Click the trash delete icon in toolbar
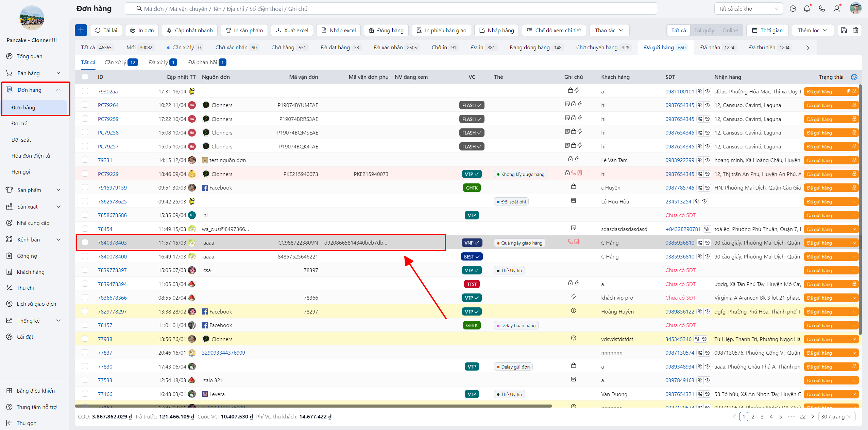Viewport: 868px width, 430px height. (x=856, y=30)
